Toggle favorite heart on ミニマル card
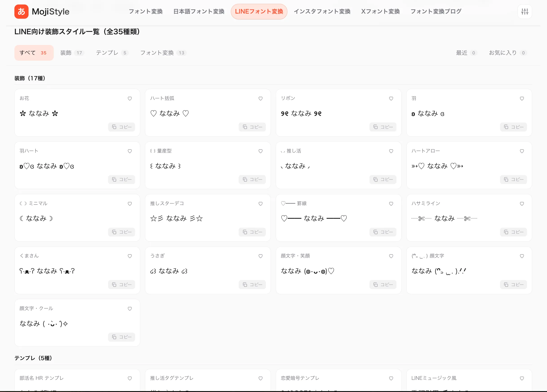 [130, 204]
